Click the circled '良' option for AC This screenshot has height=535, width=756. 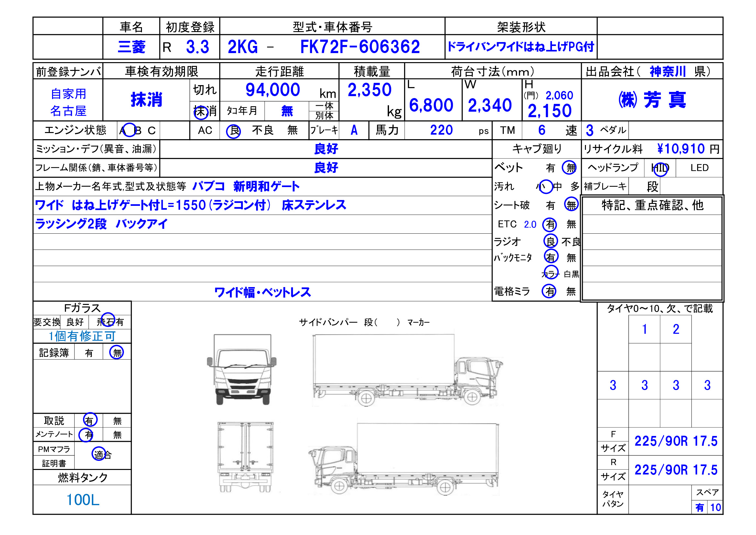click(233, 131)
